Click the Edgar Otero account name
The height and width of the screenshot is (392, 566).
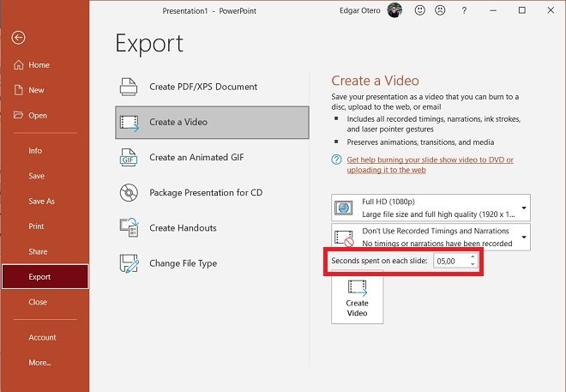(360, 10)
